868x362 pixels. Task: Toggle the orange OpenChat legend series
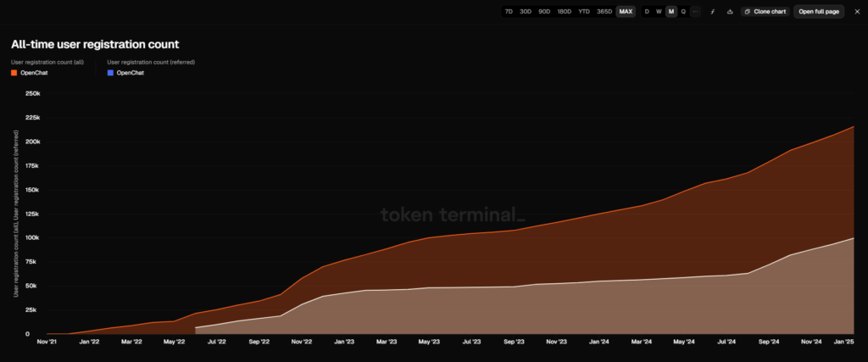click(30, 73)
